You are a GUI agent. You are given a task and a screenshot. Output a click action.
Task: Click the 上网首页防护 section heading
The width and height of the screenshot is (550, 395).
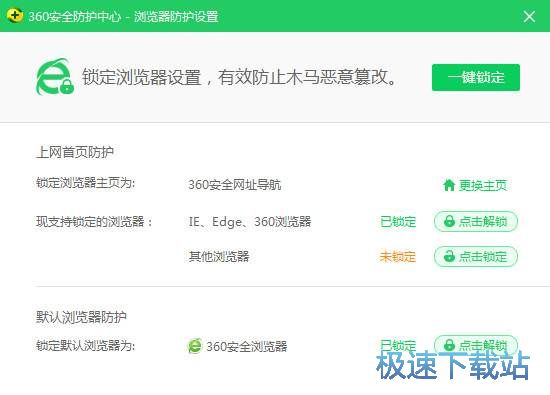pos(75,152)
